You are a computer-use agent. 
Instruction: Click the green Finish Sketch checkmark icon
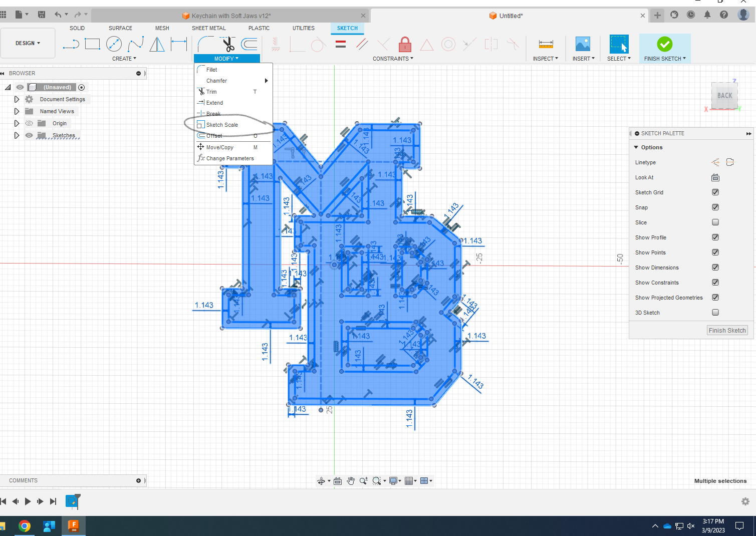[665, 45]
